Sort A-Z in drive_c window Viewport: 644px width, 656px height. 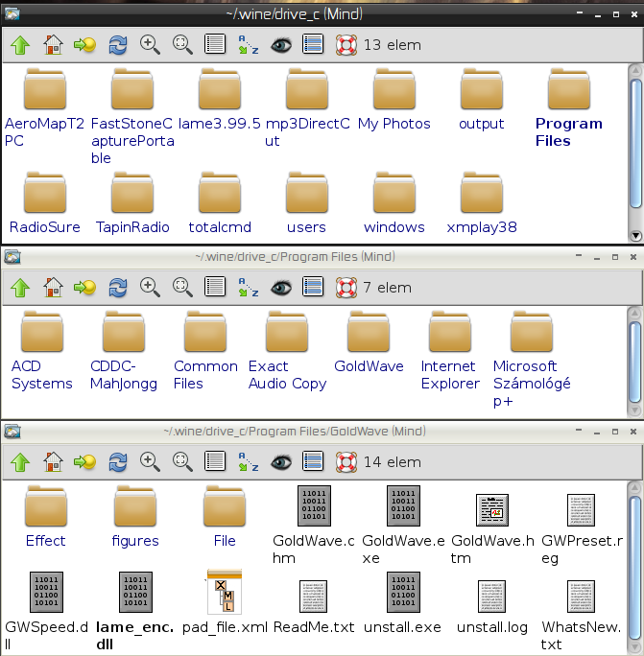[x=248, y=45]
